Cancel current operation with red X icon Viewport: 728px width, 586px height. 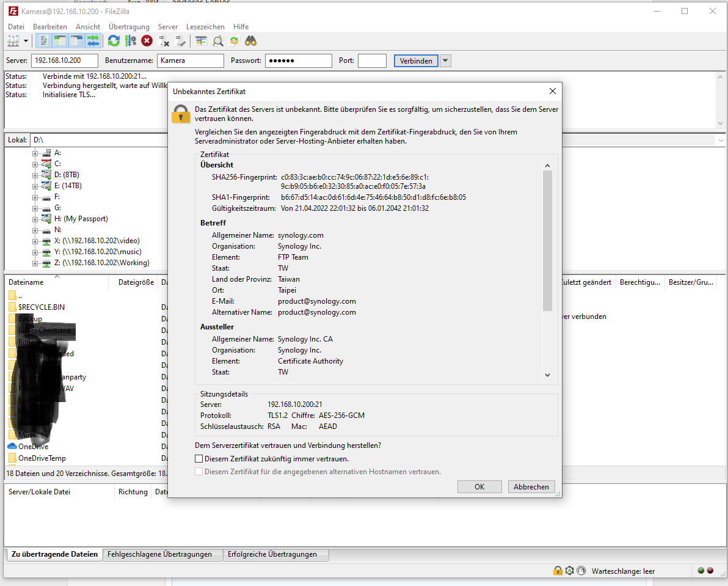[147, 41]
